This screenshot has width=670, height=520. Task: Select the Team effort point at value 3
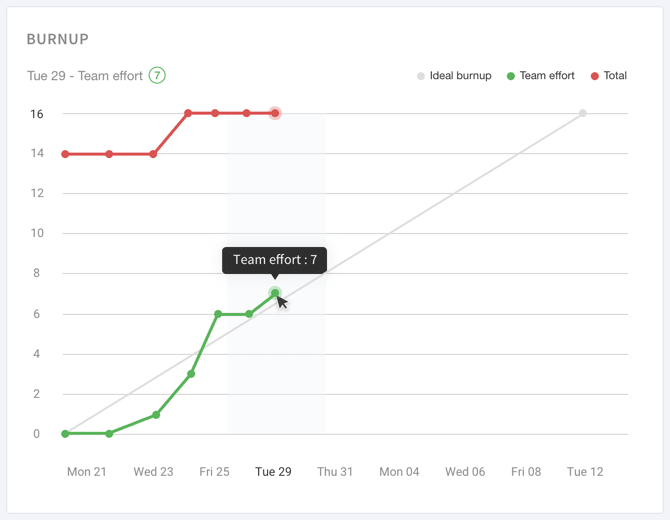pos(191,374)
